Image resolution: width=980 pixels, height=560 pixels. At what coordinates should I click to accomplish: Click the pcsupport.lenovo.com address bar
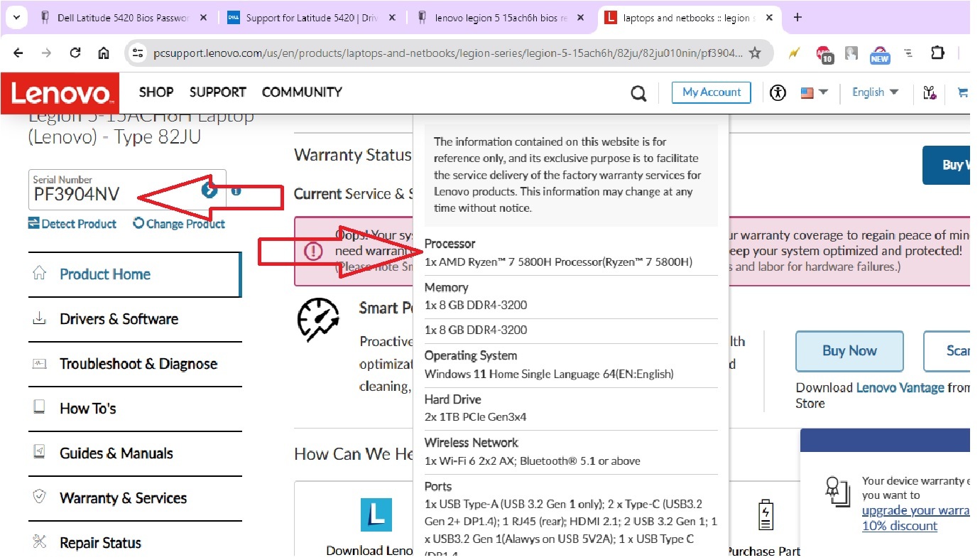448,53
